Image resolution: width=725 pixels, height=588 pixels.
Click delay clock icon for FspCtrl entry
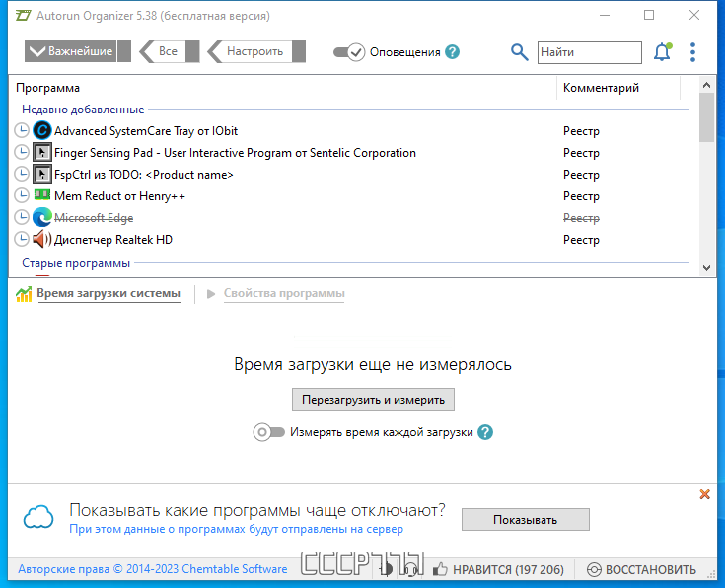click(x=22, y=175)
